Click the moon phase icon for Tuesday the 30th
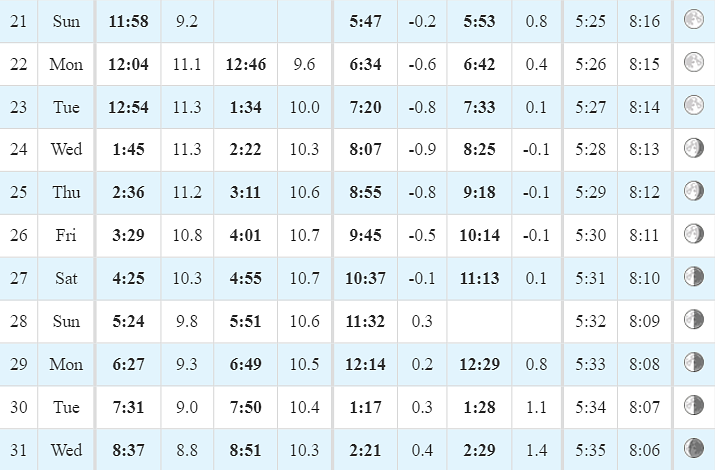 [694, 405]
